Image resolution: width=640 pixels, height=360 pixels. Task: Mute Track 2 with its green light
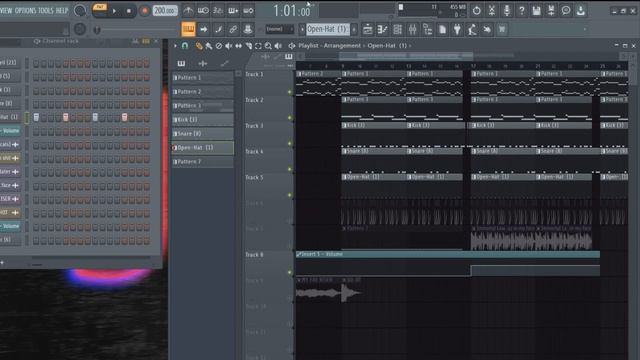point(290,118)
